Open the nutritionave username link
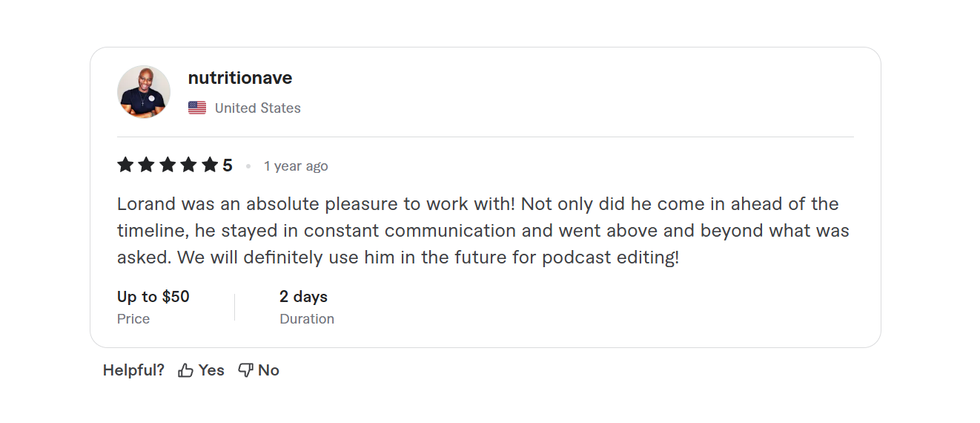The height and width of the screenshot is (423, 980). click(239, 78)
